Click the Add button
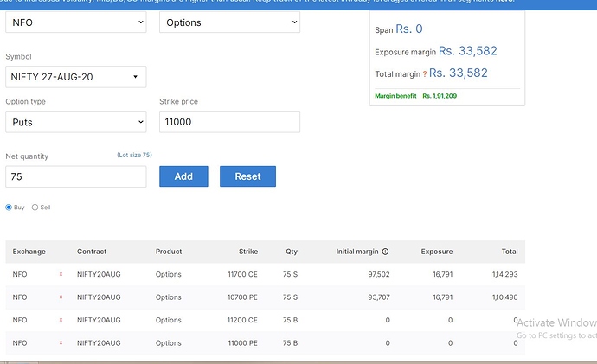Viewport: 597px width, 364px height. (x=183, y=176)
